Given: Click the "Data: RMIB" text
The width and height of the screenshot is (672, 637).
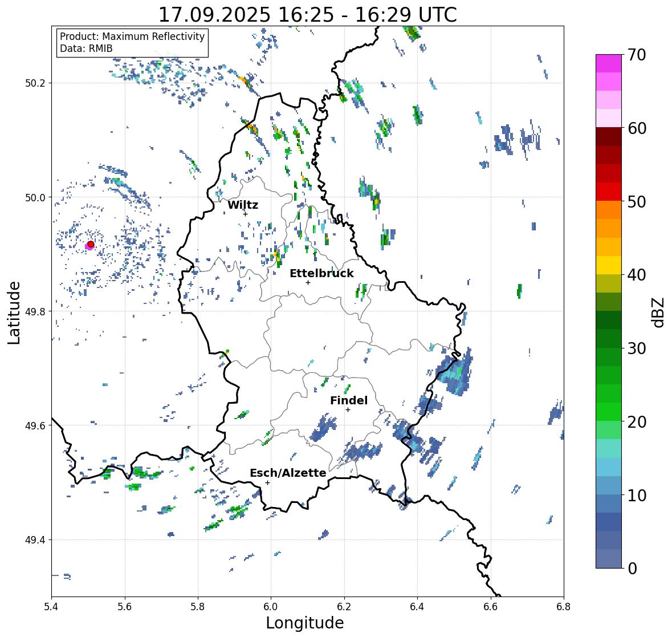Looking at the screenshot, I should (86, 48).
